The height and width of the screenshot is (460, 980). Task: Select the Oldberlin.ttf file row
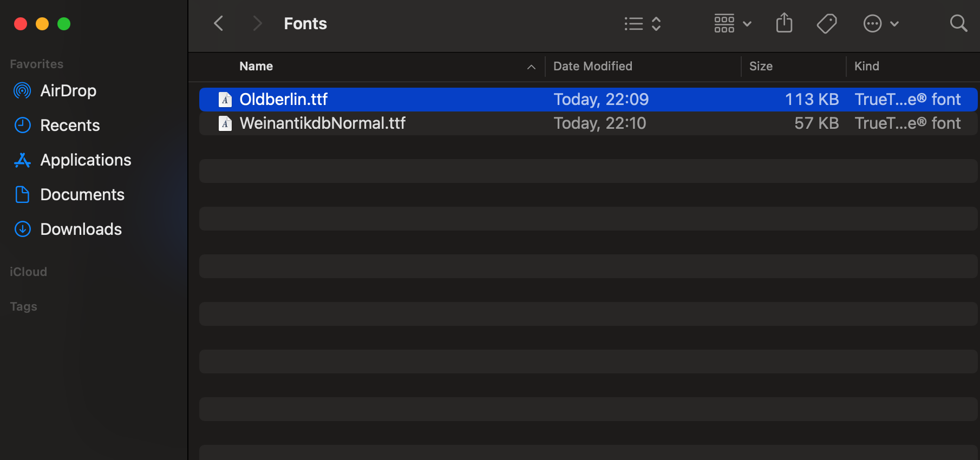tap(284, 100)
